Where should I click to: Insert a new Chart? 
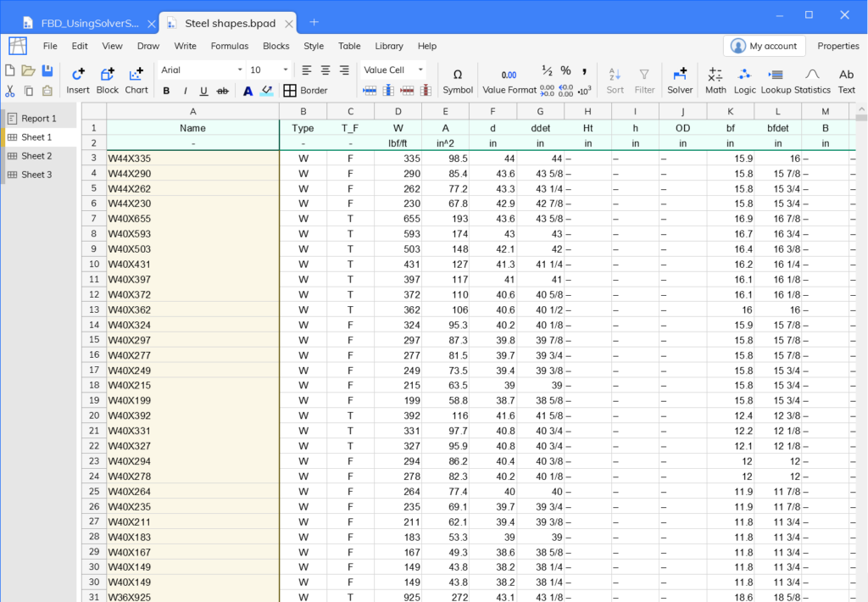[x=136, y=79]
